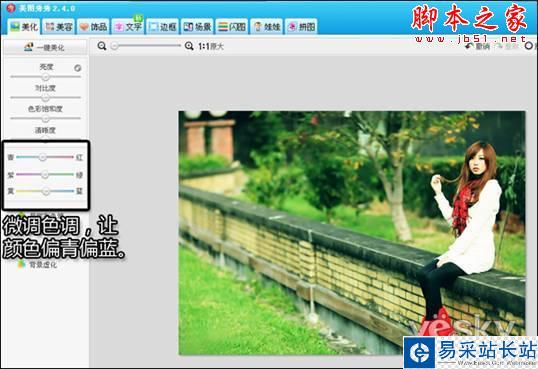The width and height of the screenshot is (538, 369).
Task: Click the 一键美化 one-click beautify button
Action: (x=45, y=47)
